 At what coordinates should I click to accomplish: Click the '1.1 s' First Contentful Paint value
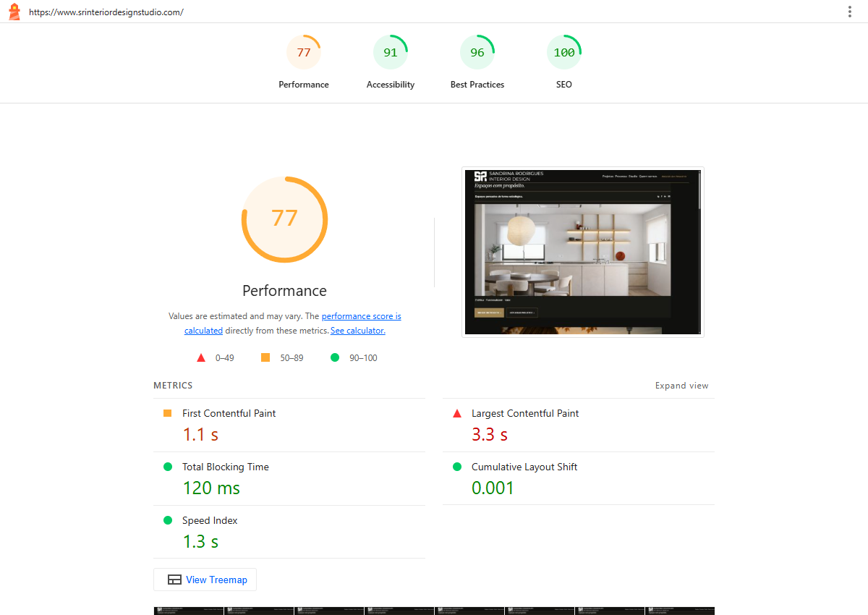tap(200, 435)
